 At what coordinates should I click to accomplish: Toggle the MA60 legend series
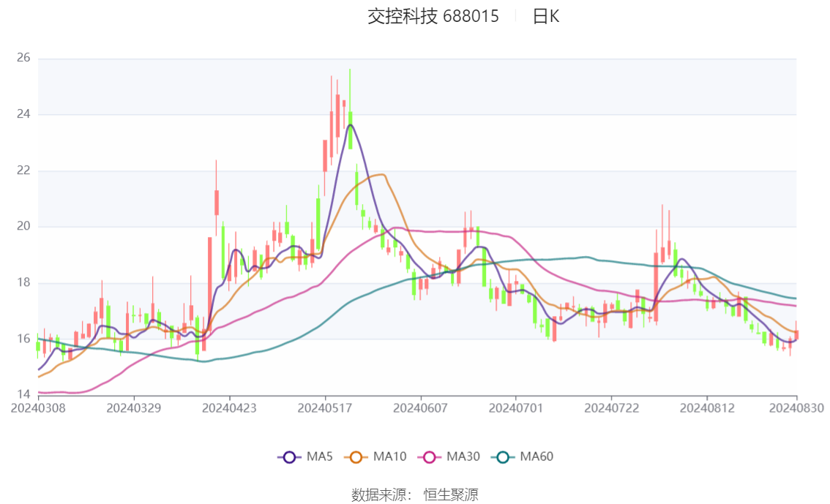[x=523, y=457]
